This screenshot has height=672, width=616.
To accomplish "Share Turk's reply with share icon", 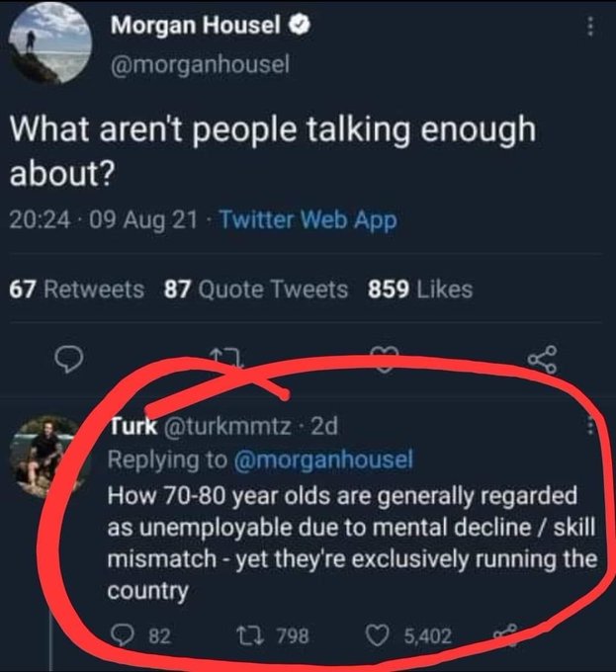I will tap(506, 634).
